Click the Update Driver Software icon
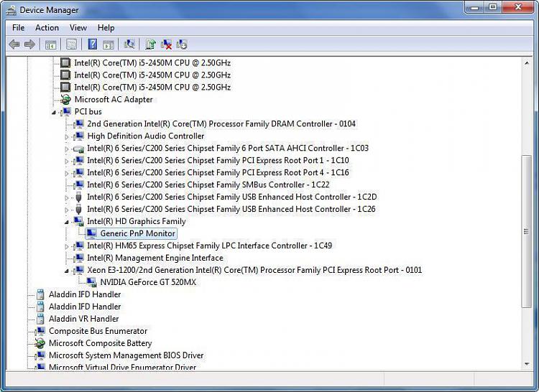 click(150, 45)
